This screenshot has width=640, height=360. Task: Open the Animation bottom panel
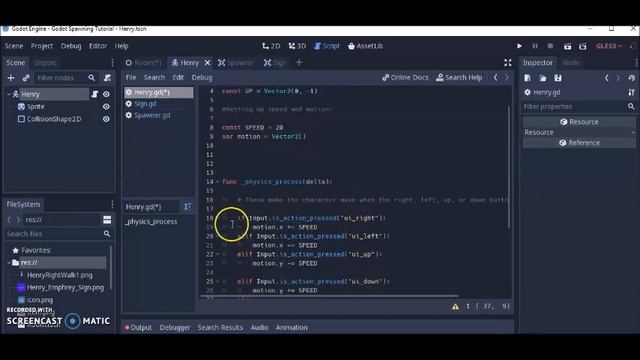tap(291, 327)
